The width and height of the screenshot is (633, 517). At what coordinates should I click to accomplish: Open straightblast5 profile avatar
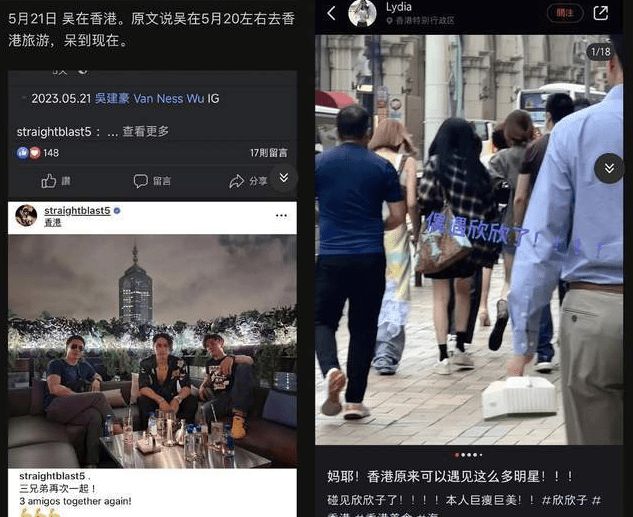(26, 216)
